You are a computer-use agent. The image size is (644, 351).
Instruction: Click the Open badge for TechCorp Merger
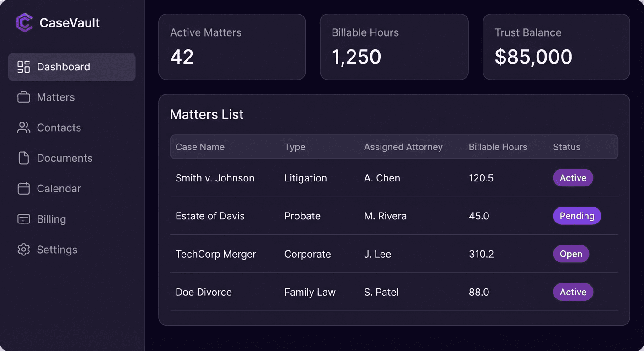tap(571, 254)
